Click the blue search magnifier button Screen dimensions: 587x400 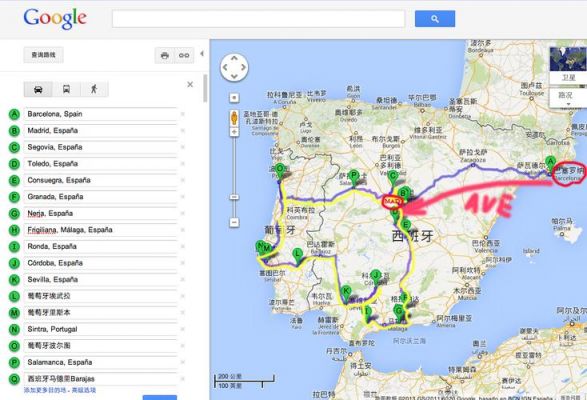pos(435,19)
